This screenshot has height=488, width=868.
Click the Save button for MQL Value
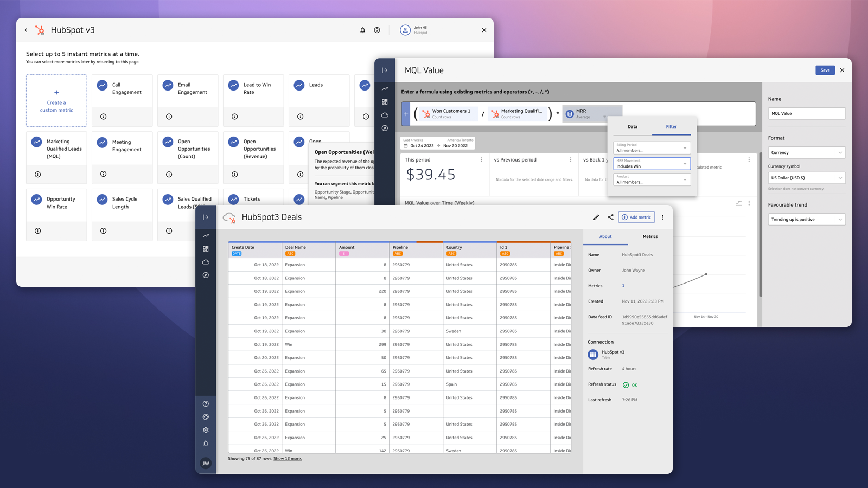coord(825,70)
